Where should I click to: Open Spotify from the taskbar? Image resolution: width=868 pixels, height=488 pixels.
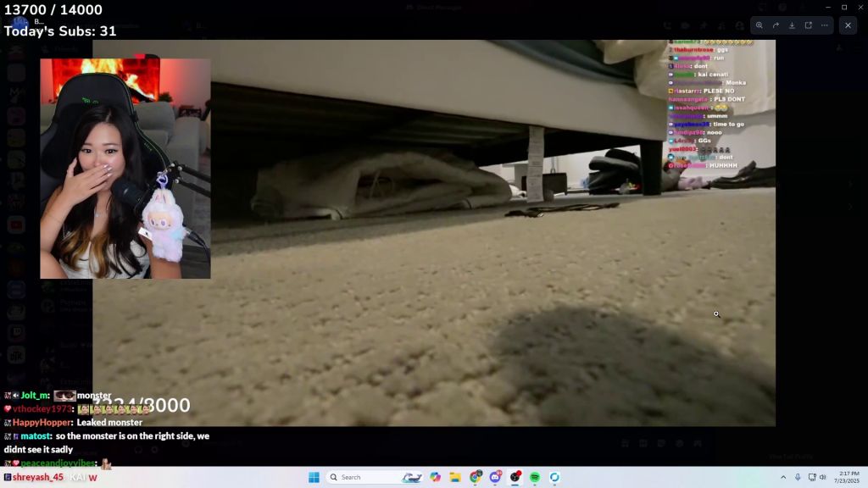(535, 477)
